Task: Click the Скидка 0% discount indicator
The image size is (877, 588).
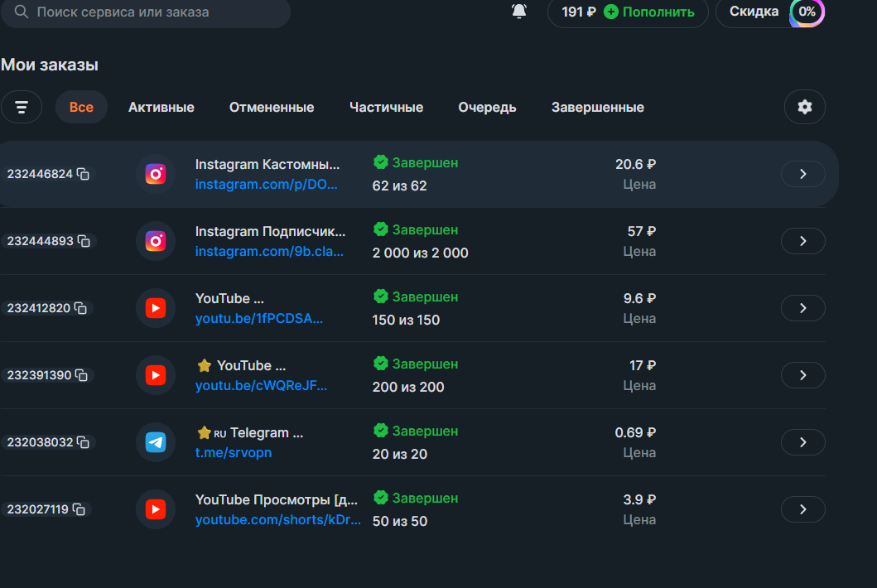Action: point(770,12)
